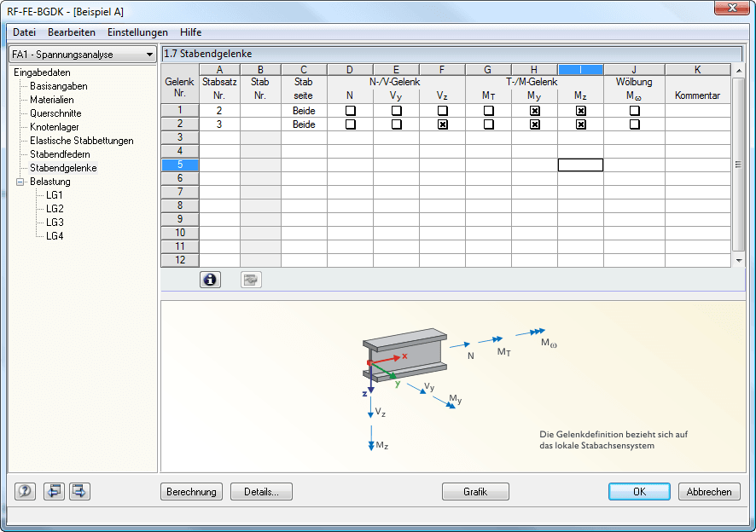Open the Hilfe menu
The image size is (756, 532).
190,32
